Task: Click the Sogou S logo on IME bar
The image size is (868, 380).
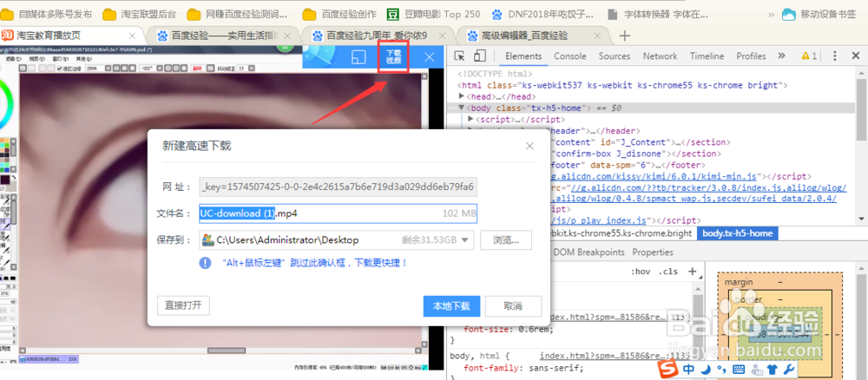Action: [668, 369]
